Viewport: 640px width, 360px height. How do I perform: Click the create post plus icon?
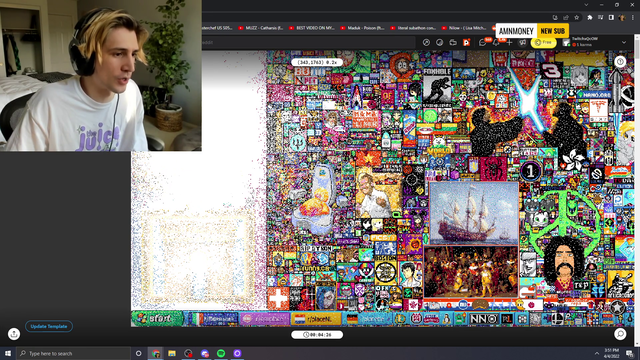click(x=509, y=42)
